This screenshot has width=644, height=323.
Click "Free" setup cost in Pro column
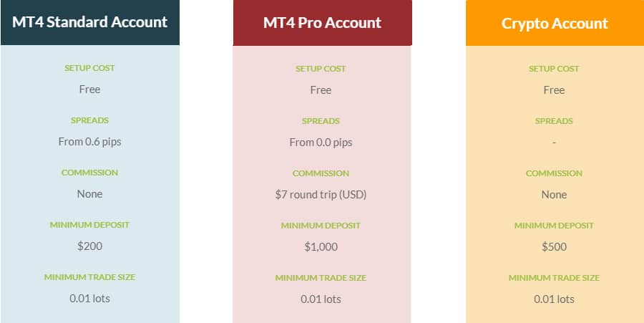click(x=321, y=90)
